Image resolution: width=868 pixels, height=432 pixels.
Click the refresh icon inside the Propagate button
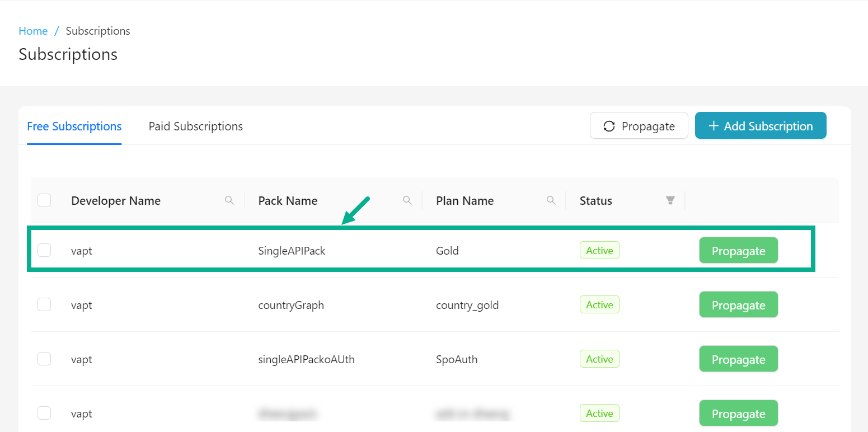click(x=609, y=126)
